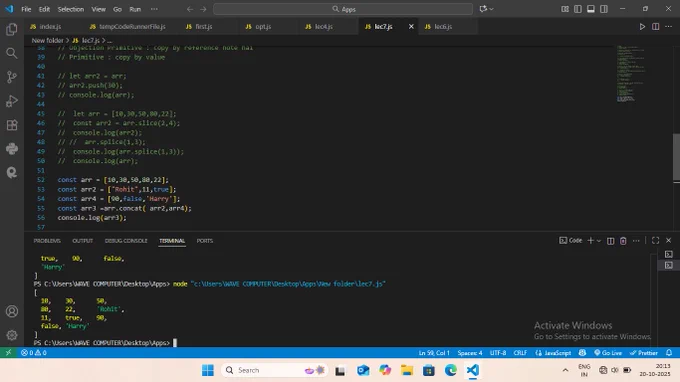Click the Go Live button

(x=608, y=353)
